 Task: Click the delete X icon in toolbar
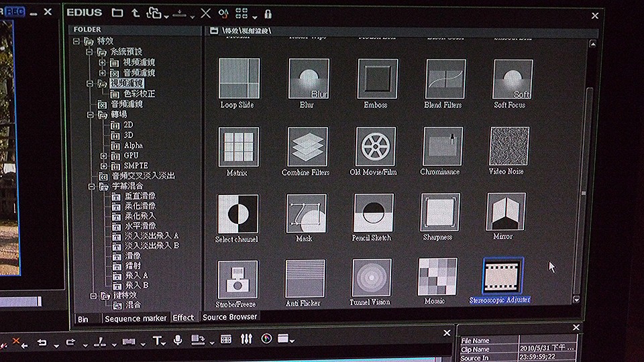coord(205,13)
